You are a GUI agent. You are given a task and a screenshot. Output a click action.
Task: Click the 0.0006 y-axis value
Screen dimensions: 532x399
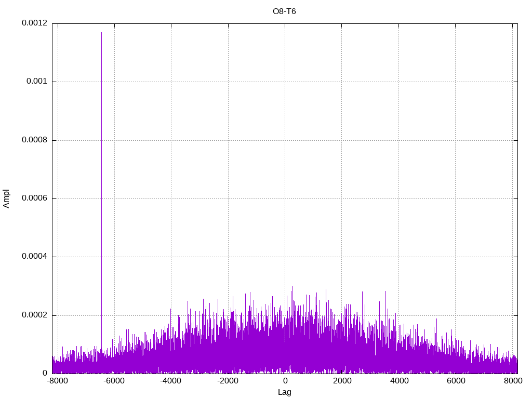click(x=34, y=198)
